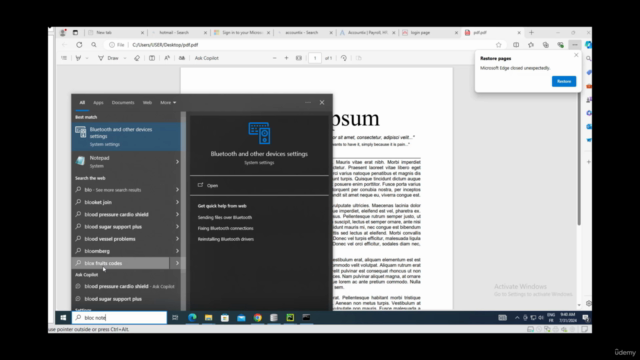Image resolution: width=640 pixels, height=360 pixels.
Task: Ask Copilot about blood pressure cardio shield
Action: [127, 287]
